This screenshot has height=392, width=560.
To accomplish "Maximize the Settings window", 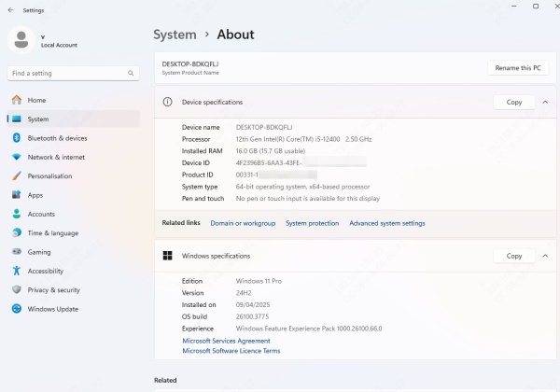I will pyautogui.click(x=536, y=7).
